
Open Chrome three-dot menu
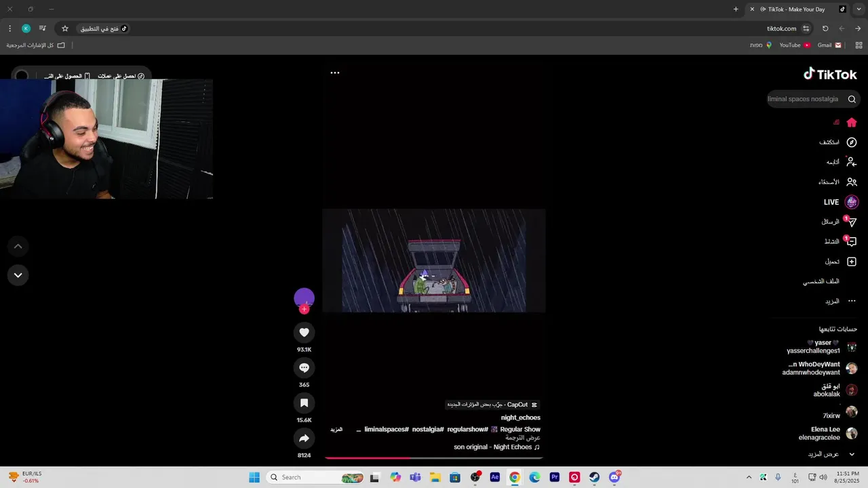coord(9,28)
